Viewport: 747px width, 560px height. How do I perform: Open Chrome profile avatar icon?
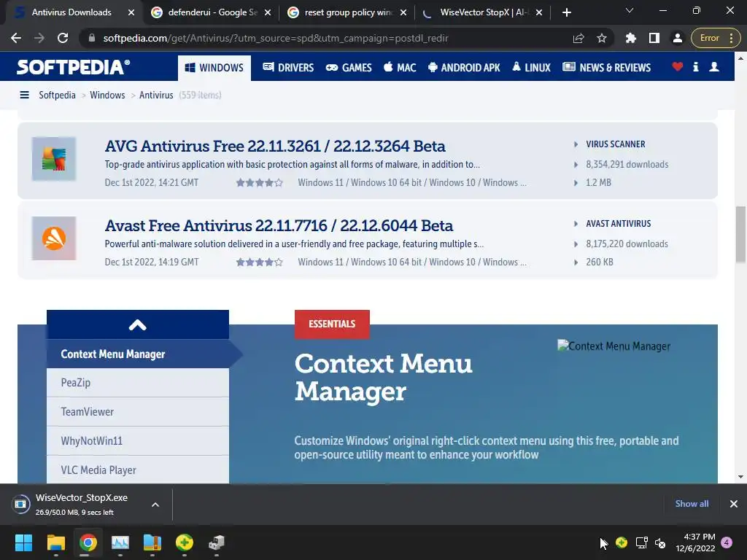(677, 38)
